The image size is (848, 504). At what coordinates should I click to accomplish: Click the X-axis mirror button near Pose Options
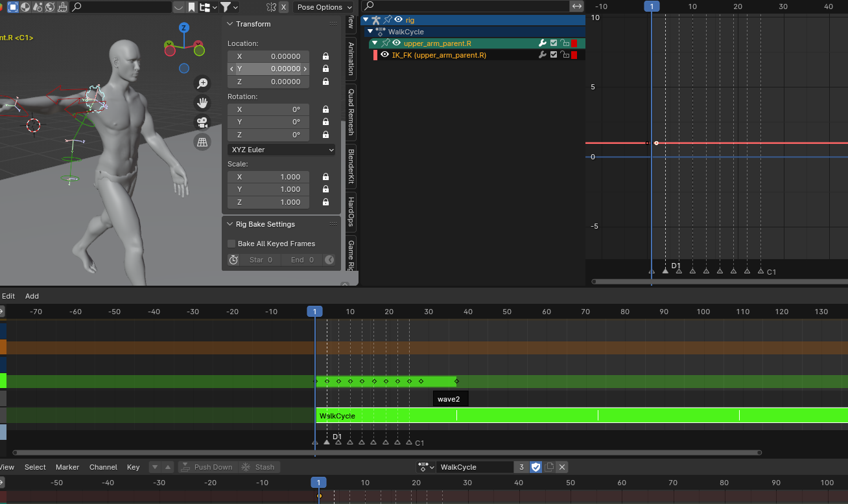pos(283,7)
